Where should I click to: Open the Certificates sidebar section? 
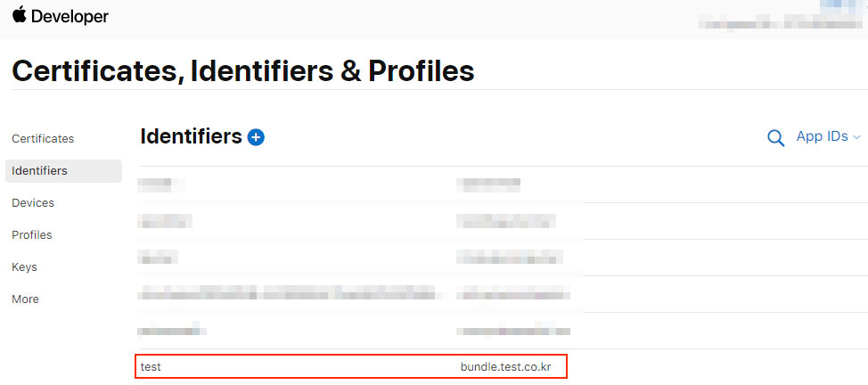point(43,138)
